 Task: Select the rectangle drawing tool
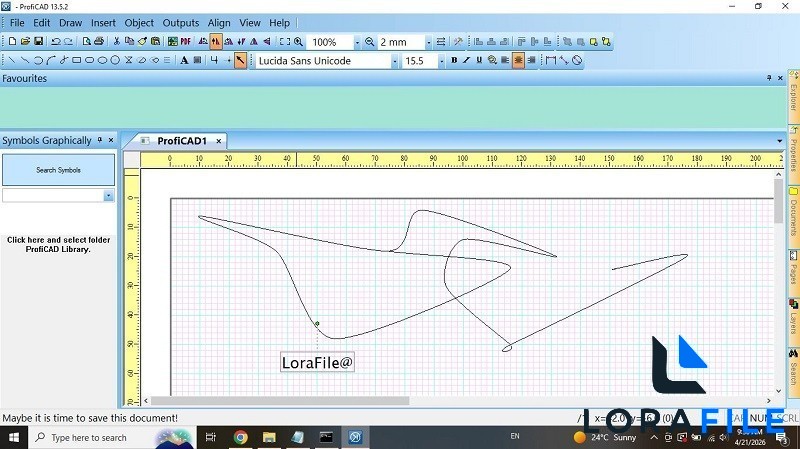pyautogui.click(x=77, y=60)
